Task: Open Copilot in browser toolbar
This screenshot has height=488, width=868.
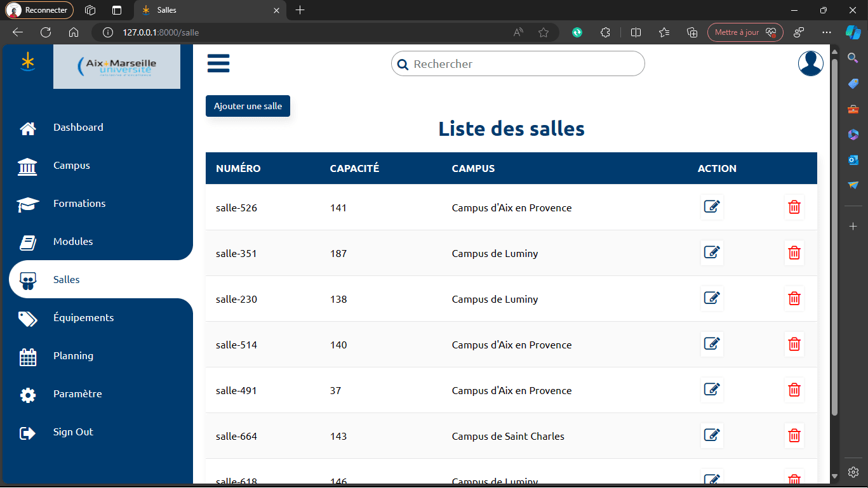Action: [853, 32]
